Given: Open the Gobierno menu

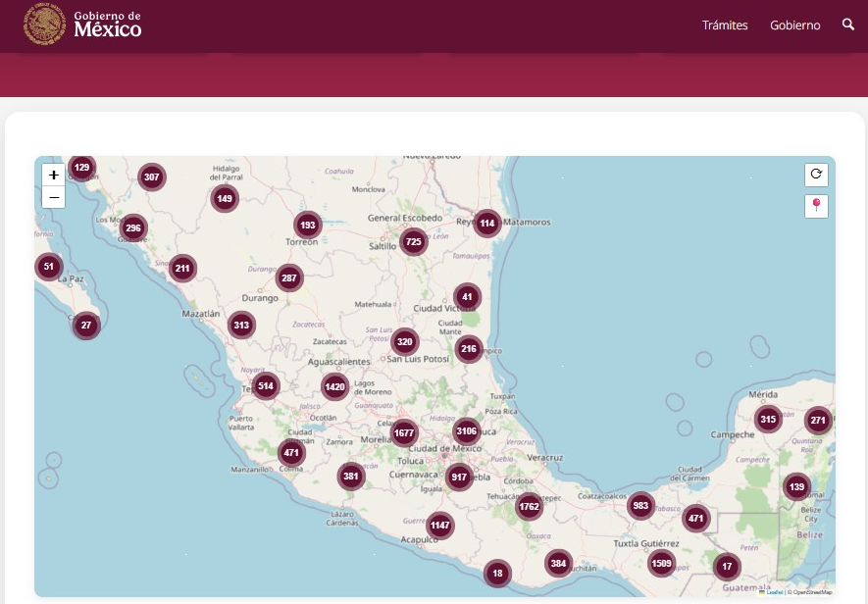Looking at the screenshot, I should pos(794,25).
